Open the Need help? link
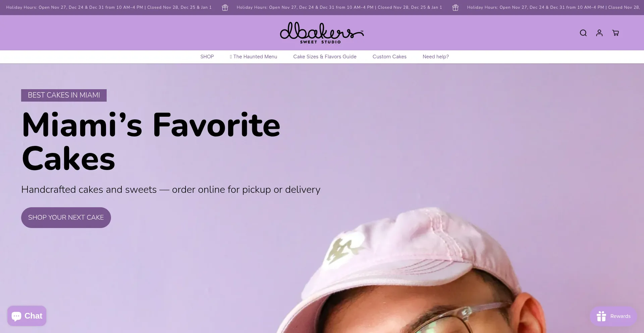644x333 pixels. 436,57
